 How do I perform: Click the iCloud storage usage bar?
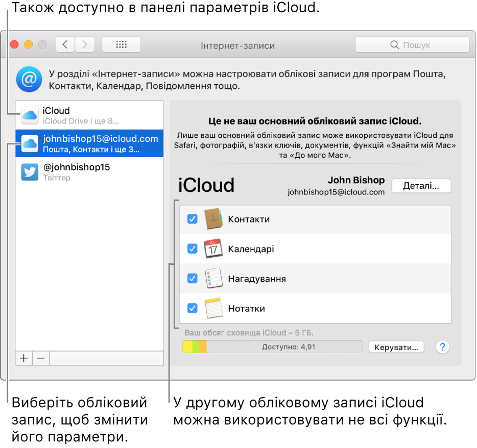(x=272, y=347)
